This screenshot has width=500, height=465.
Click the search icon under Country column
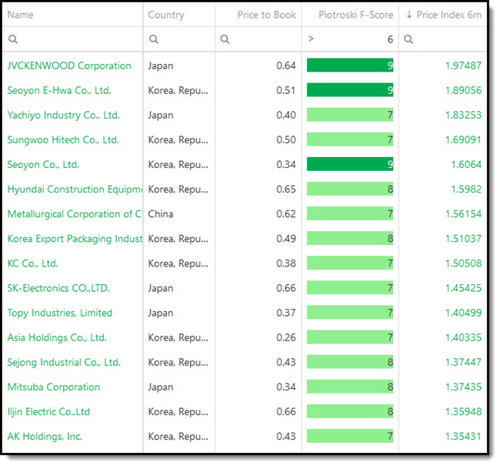coord(153,39)
